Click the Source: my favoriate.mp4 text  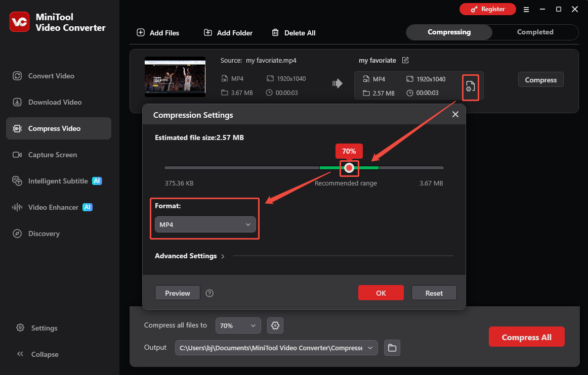(x=258, y=60)
